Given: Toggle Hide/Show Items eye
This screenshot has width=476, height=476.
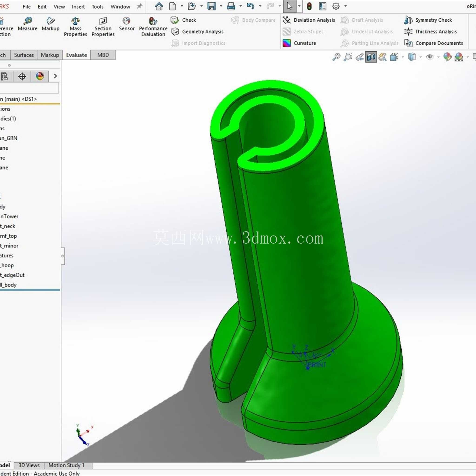Looking at the screenshot, I should [430, 57].
